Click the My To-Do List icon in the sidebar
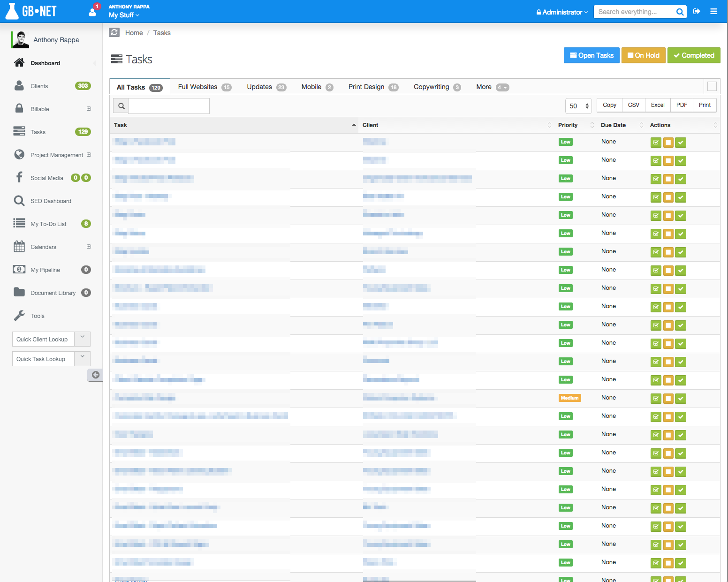The width and height of the screenshot is (728, 582). 19,223
